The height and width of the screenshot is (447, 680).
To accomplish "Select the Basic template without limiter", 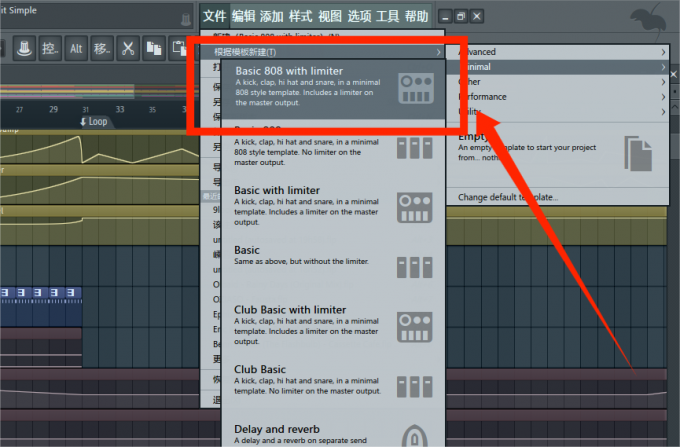I will point(333,267).
